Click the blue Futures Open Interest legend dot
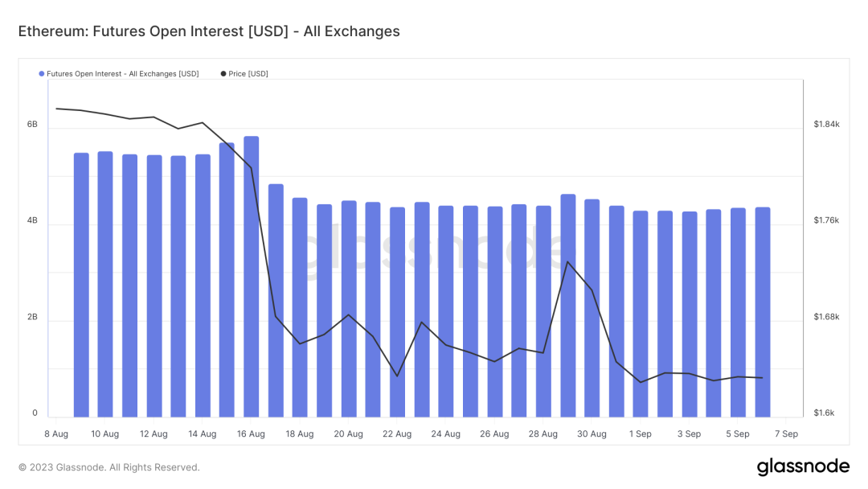 [42, 74]
